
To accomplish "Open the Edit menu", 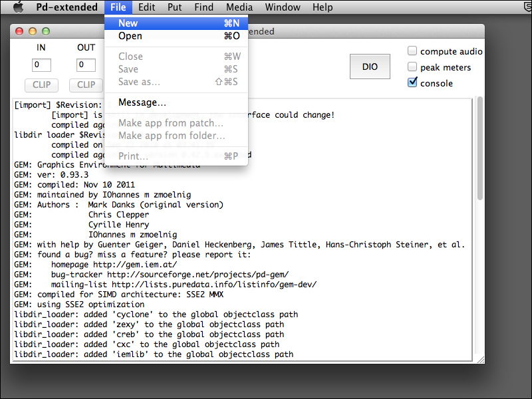I will click(x=146, y=7).
